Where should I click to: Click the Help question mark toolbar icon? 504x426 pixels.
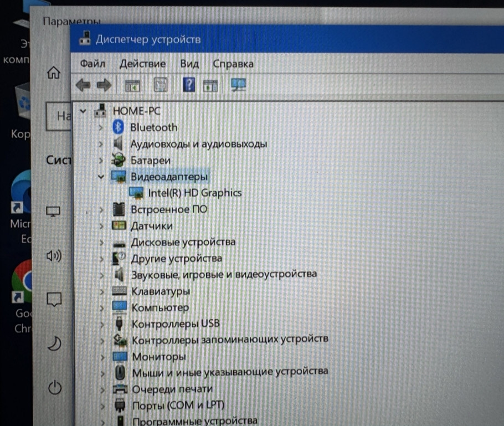[x=189, y=85]
